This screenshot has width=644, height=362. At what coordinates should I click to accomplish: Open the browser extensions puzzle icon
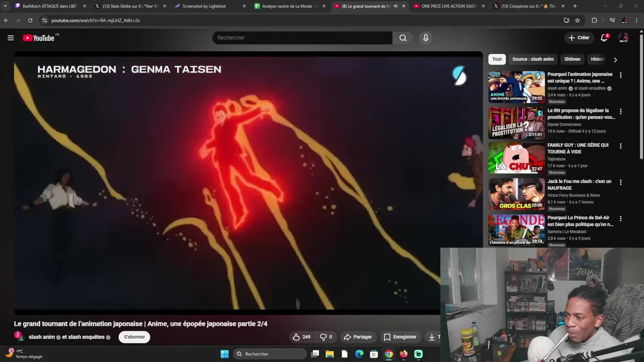[594, 20]
